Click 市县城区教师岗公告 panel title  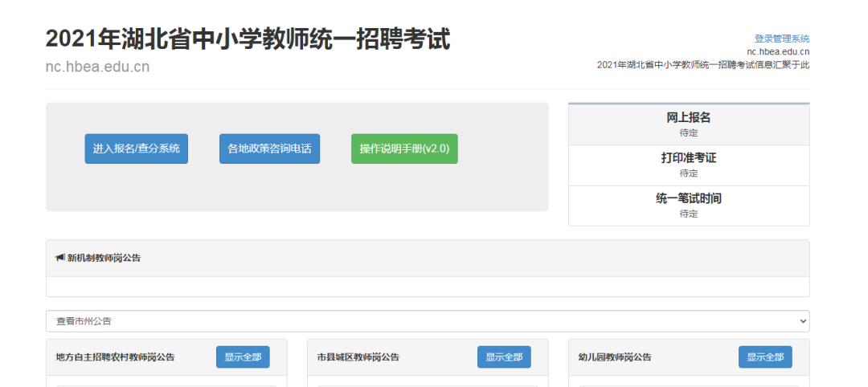tap(358, 357)
